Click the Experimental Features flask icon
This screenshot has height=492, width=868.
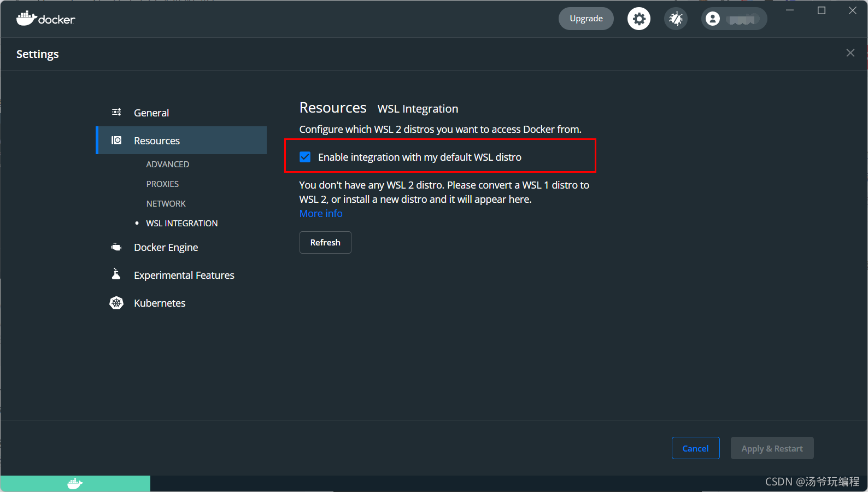[116, 274]
